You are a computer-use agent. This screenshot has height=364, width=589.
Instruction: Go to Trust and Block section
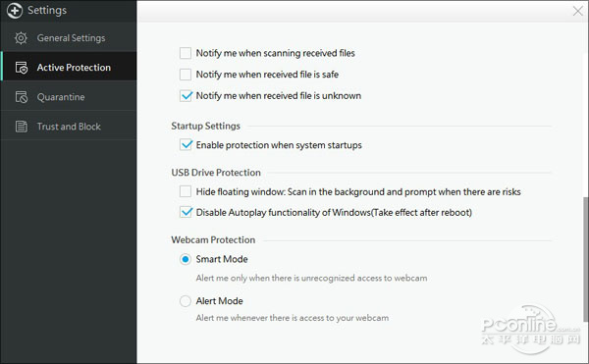tap(69, 127)
